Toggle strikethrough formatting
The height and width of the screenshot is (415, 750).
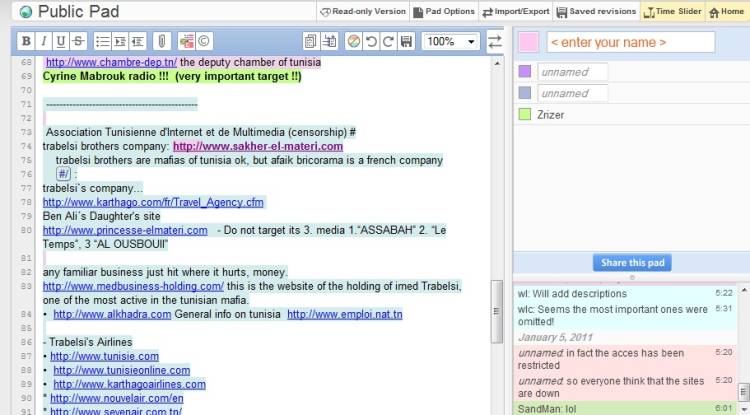point(78,42)
